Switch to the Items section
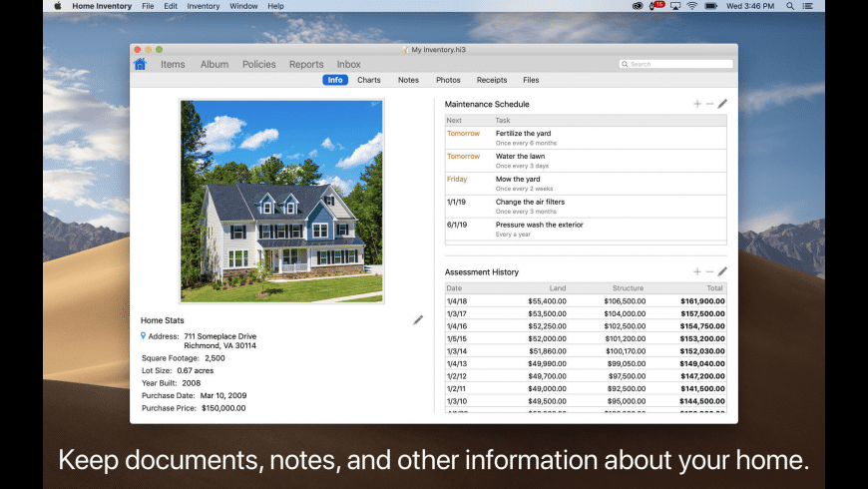868x489 pixels. pos(173,64)
